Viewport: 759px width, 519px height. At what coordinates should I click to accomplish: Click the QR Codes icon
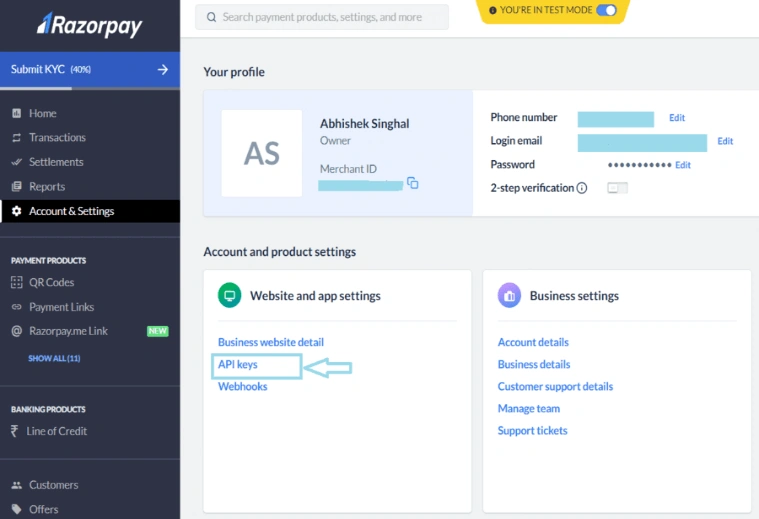[x=16, y=282]
